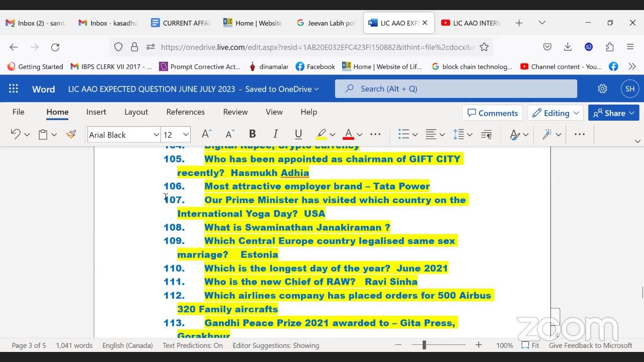Click Give Feedback to Microsoft
The width and height of the screenshot is (644, 362).
coord(591,345)
